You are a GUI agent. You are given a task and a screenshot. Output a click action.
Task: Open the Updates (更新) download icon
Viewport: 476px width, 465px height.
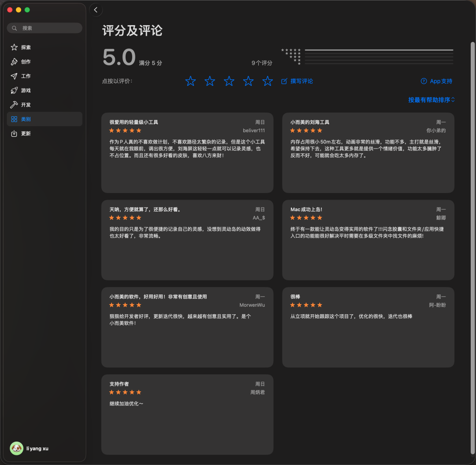14,134
